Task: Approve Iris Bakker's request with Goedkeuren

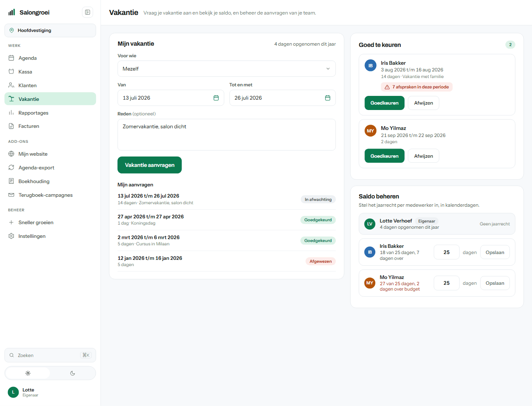Action: click(384, 103)
